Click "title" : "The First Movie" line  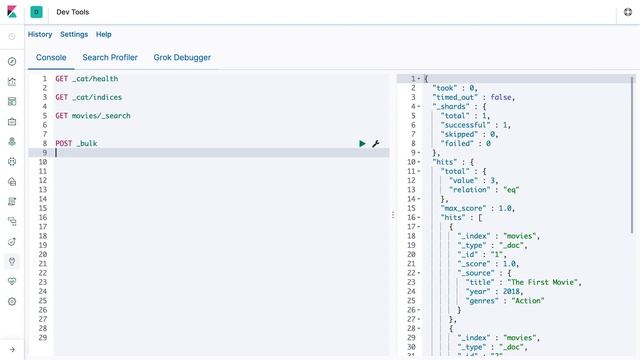pos(523,282)
